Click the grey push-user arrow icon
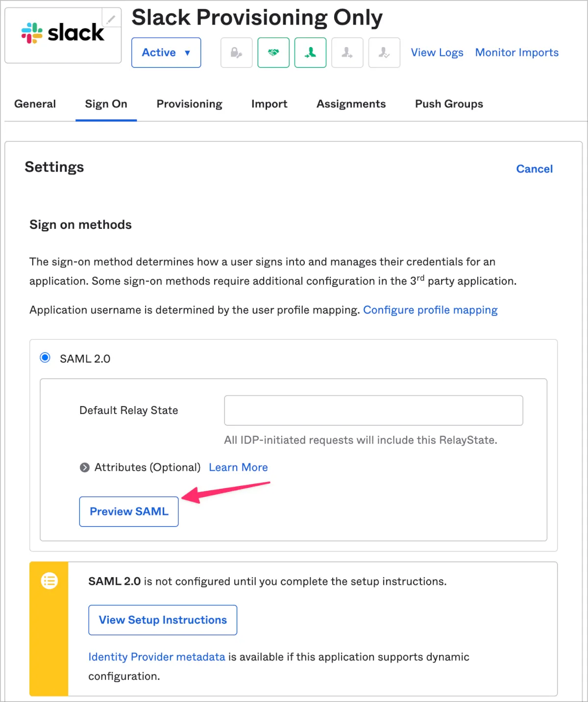The width and height of the screenshot is (588, 702). (347, 52)
